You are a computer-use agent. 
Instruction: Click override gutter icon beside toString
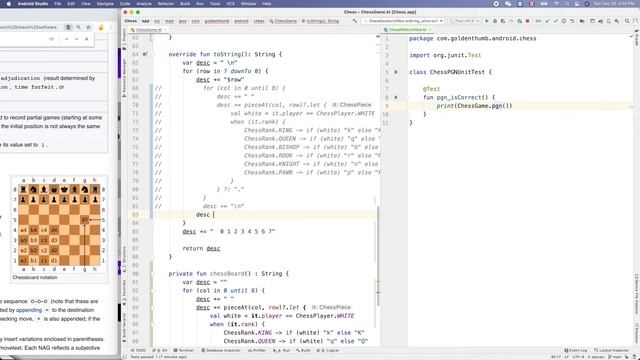click(145, 54)
